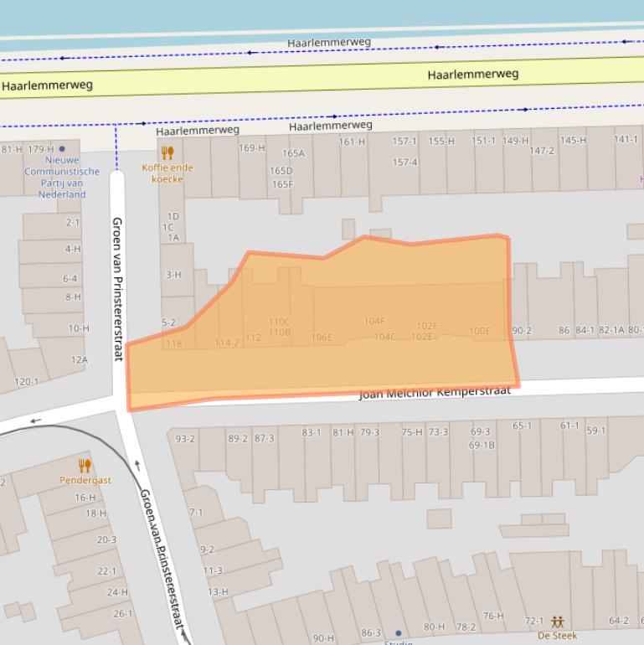644x645 pixels.
Task: Click the Nieuwe Communistische Partij blue marker dot
Action: click(62, 148)
